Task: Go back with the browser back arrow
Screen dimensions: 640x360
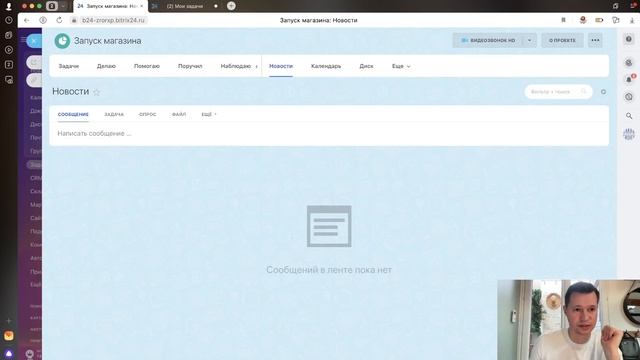Action: pyautogui.click(x=27, y=20)
